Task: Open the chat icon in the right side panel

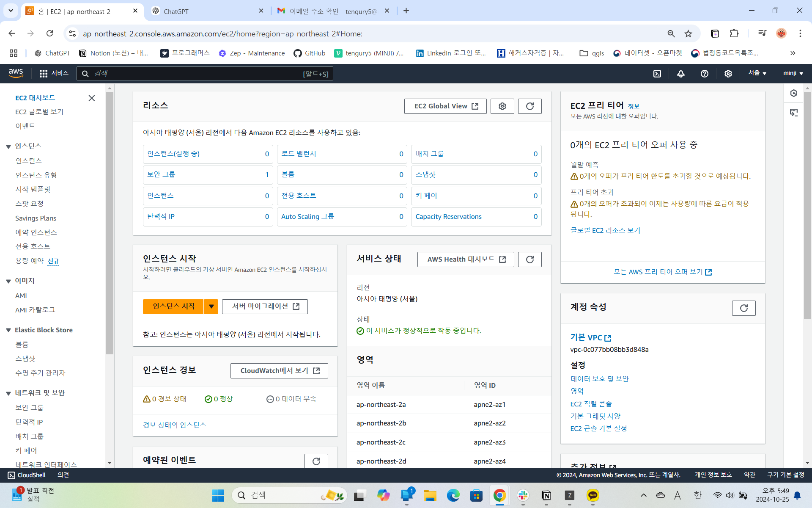Action: point(794,113)
